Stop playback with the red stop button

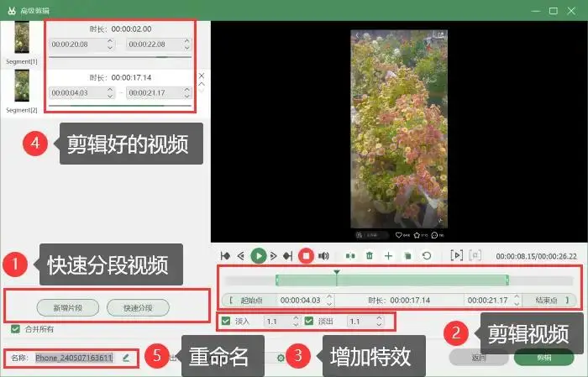tap(306, 256)
